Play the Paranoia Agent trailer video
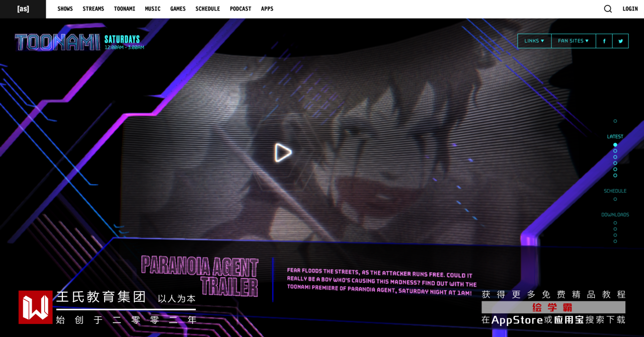Screen dimensions: 644x337 (283, 153)
